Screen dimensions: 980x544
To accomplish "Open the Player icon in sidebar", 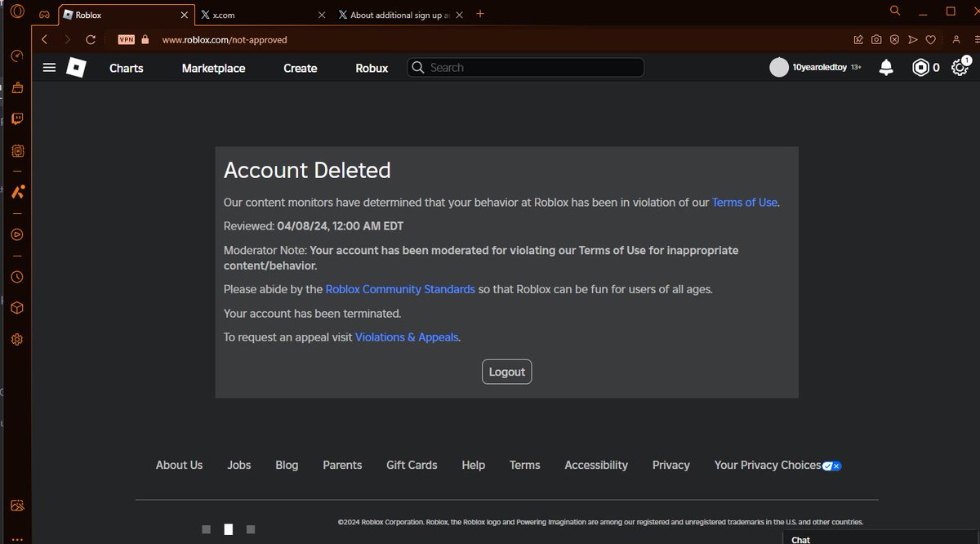I will tap(17, 234).
